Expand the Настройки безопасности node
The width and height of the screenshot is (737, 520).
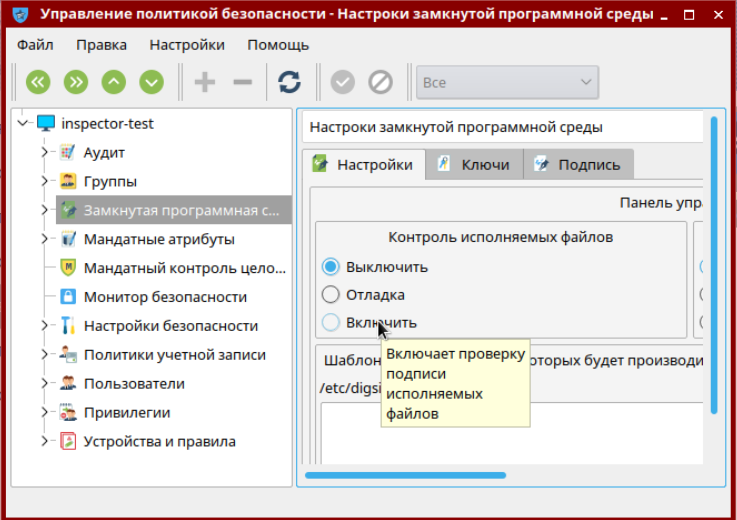44,326
